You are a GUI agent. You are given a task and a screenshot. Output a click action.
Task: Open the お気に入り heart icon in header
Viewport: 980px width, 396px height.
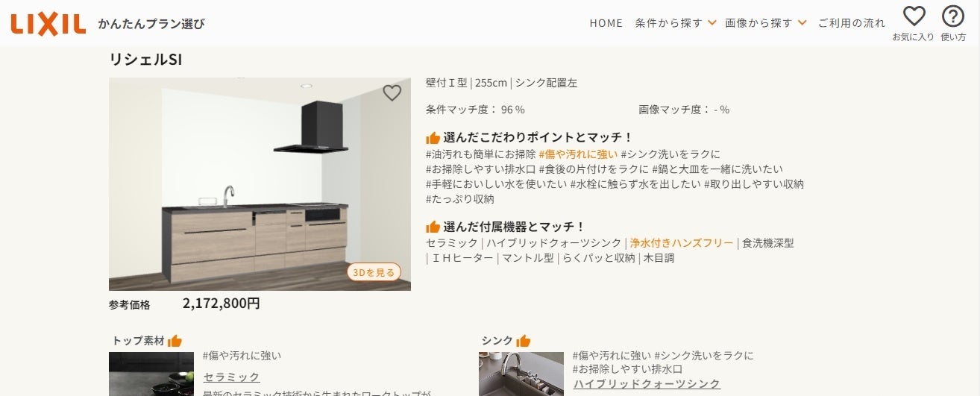click(x=914, y=16)
